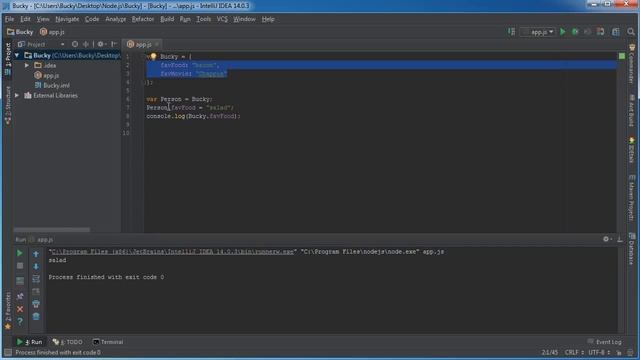Image resolution: width=640 pixels, height=360 pixels.
Task: Open Navigate menu
Action: [67, 19]
